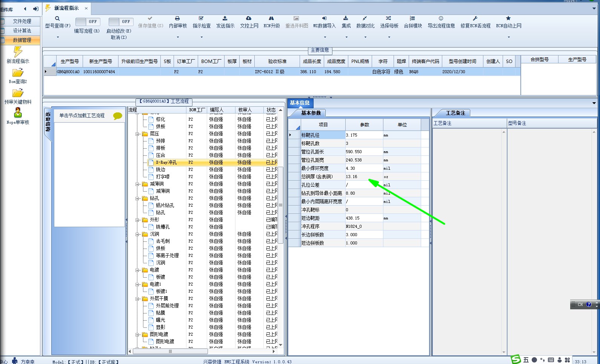Click the 成品长度 column header
Screen dimensions: 600x364
(312, 61)
